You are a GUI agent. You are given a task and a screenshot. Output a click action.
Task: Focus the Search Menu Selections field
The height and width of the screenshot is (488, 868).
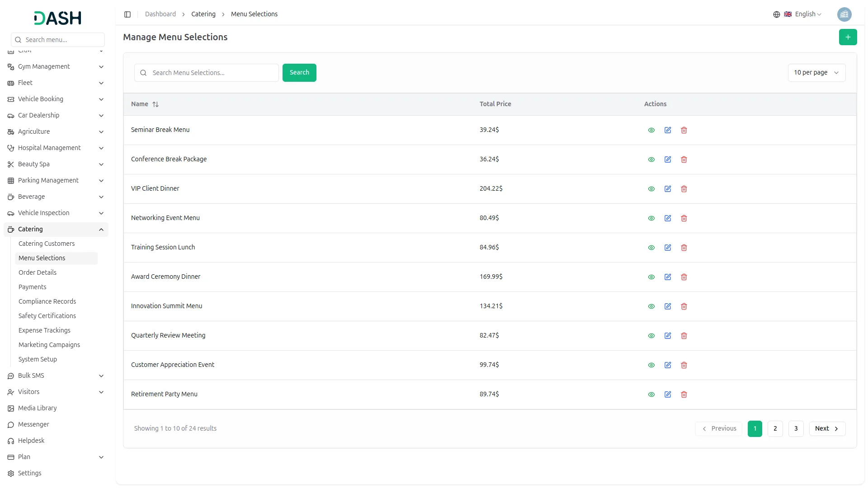pyautogui.click(x=212, y=73)
